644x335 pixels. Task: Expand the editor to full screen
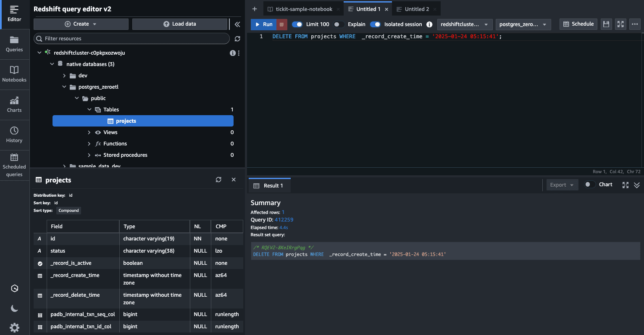pos(620,24)
